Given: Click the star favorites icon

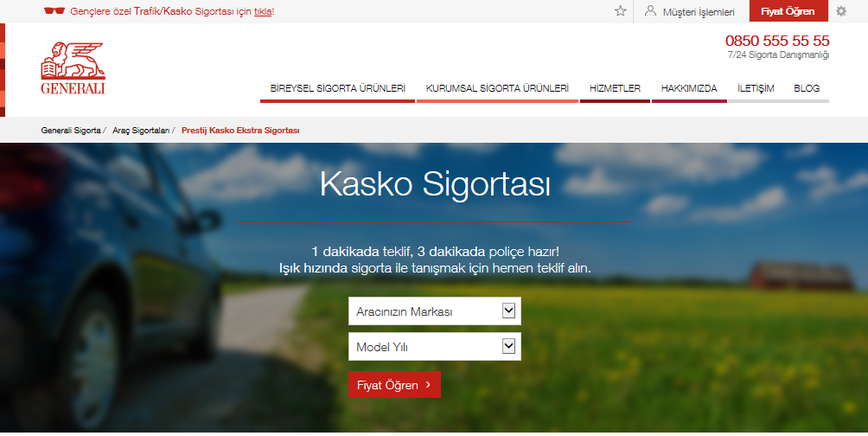Looking at the screenshot, I should 620,11.
